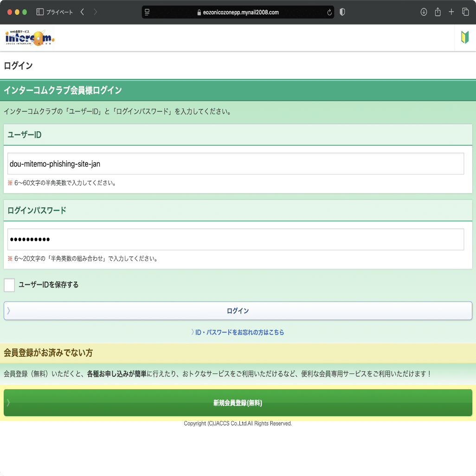Click the back navigation chevron
Screen dimensions: 476x476
click(x=82, y=12)
